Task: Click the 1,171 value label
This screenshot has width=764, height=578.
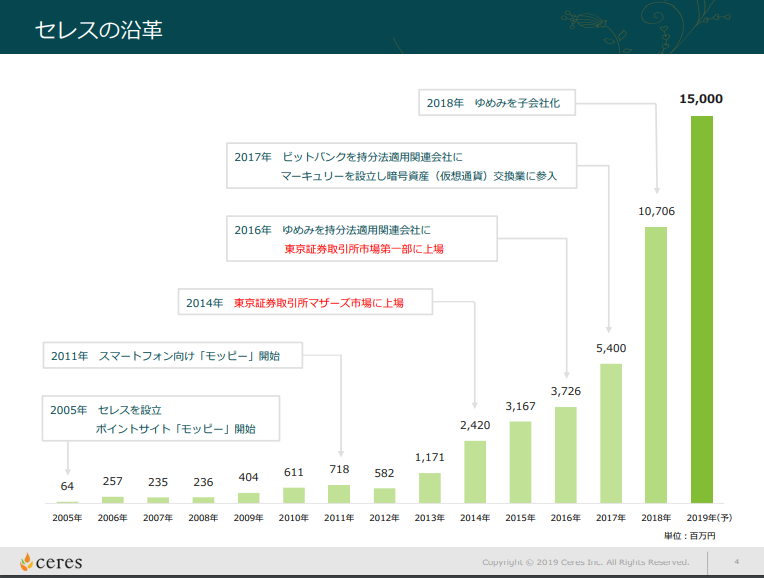Action: 430,457
